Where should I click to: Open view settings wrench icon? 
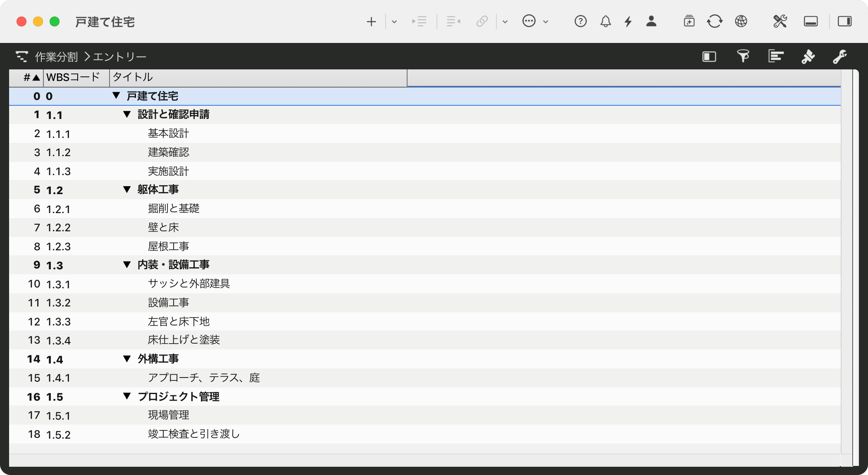click(x=840, y=57)
